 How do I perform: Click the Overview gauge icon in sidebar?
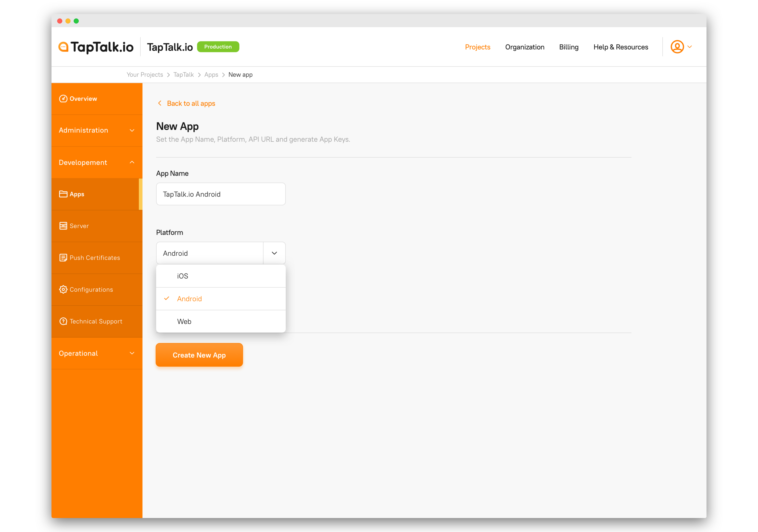[x=63, y=99]
